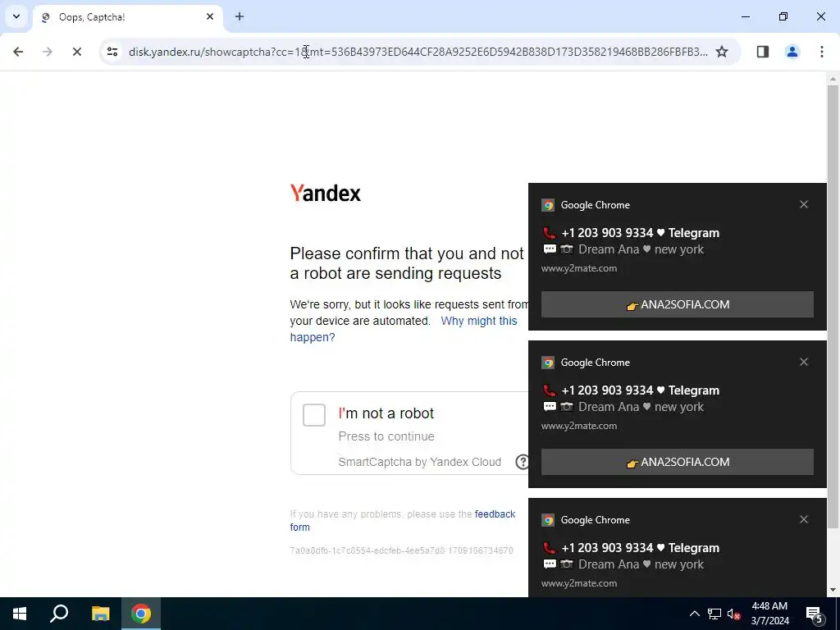Click the first notification's Telegram phone text
840x630 pixels.
tap(640, 233)
